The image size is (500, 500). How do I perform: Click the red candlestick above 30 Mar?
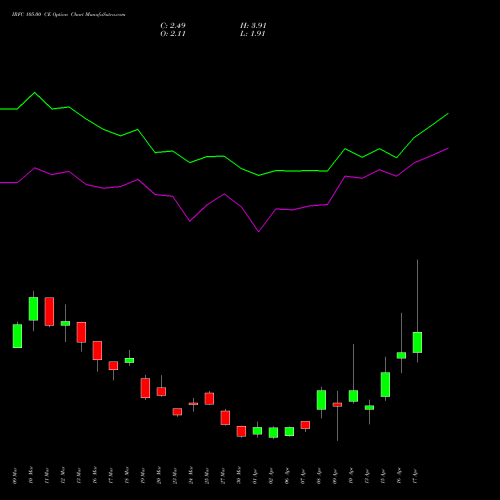point(241,431)
